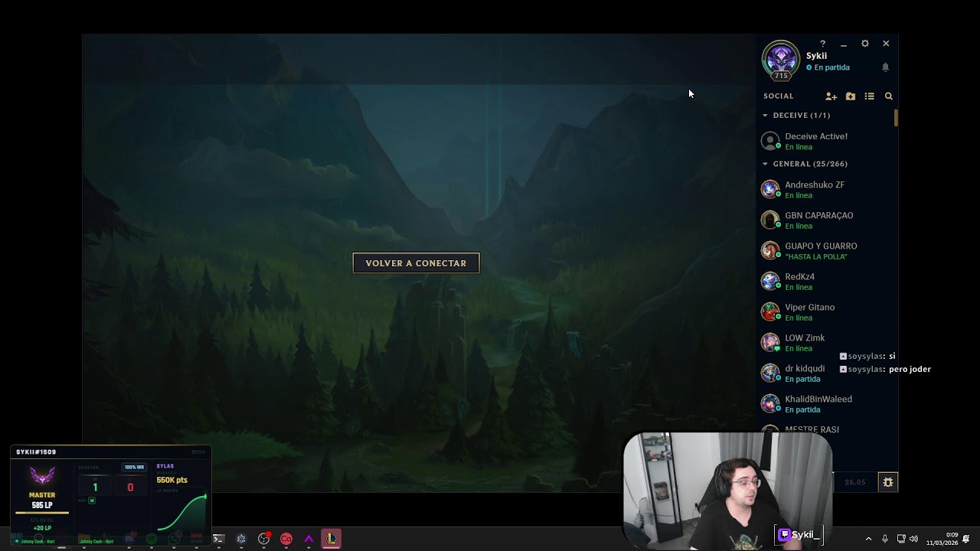The width and height of the screenshot is (980, 551).
Task: Open the taskbar clock and date
Action: pos(941,539)
